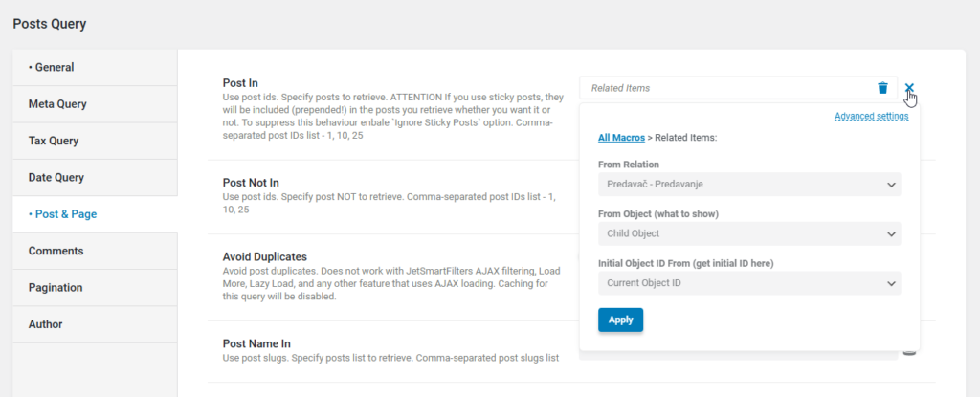Click the macros database icon beside Post Name In

point(909,351)
